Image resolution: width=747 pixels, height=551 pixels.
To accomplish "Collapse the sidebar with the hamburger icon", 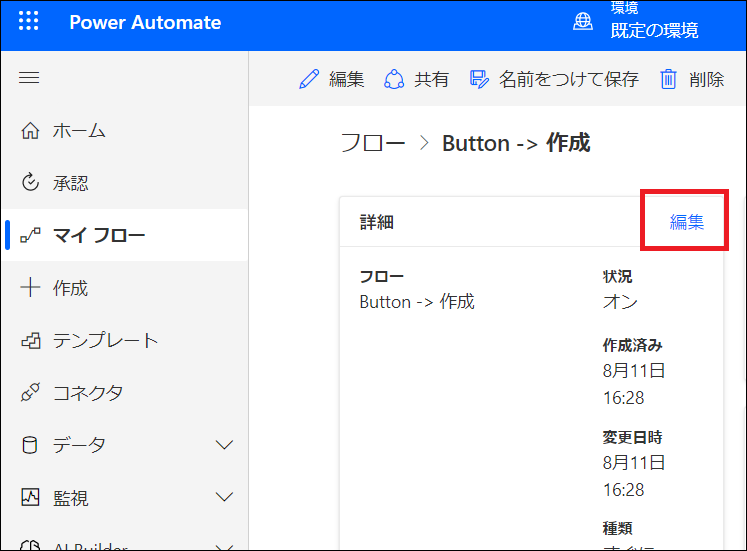I will pos(29,77).
